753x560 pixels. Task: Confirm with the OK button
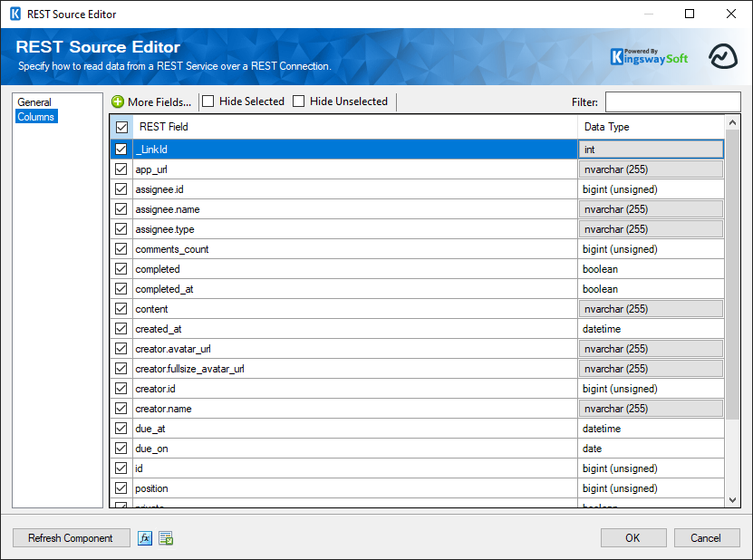tap(633, 538)
